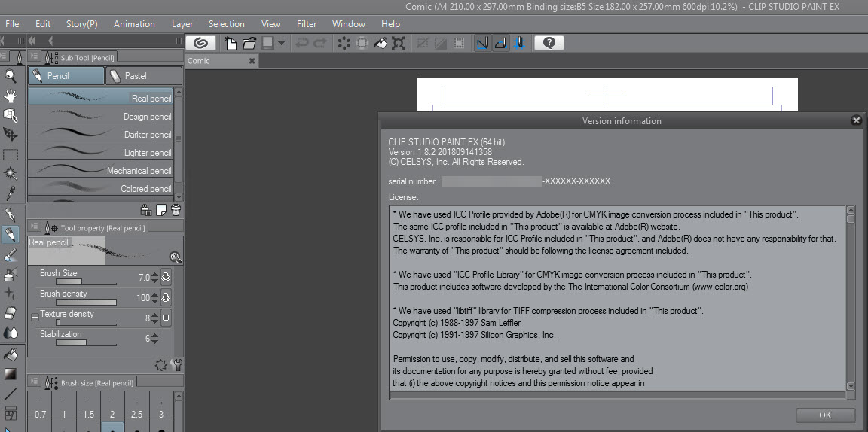Select the Hand move tool

coord(11,96)
